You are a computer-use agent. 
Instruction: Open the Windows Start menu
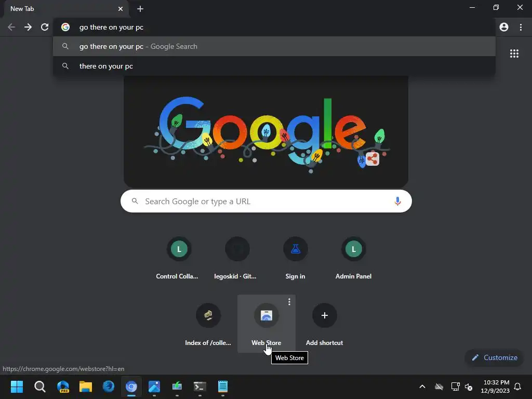tap(17, 387)
